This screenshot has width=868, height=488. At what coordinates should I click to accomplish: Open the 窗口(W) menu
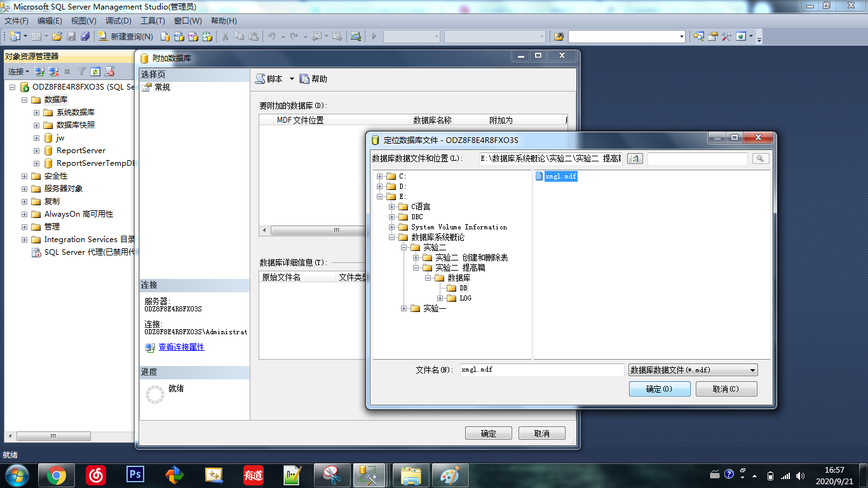pyautogui.click(x=187, y=21)
